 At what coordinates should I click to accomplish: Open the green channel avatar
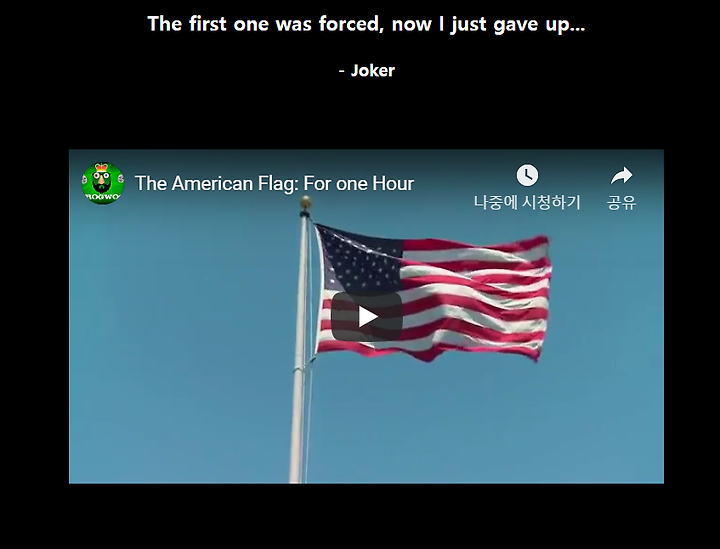103,183
